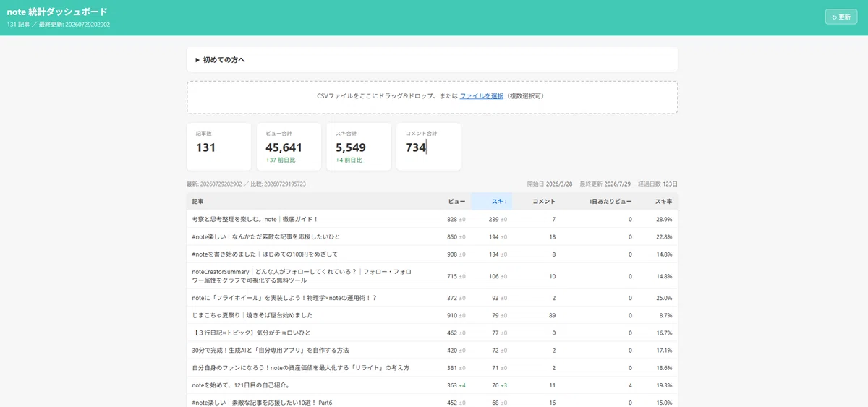Screen dimensions: 868x407
Task: Click the 28.9% like rate cell
Action: click(664, 219)
